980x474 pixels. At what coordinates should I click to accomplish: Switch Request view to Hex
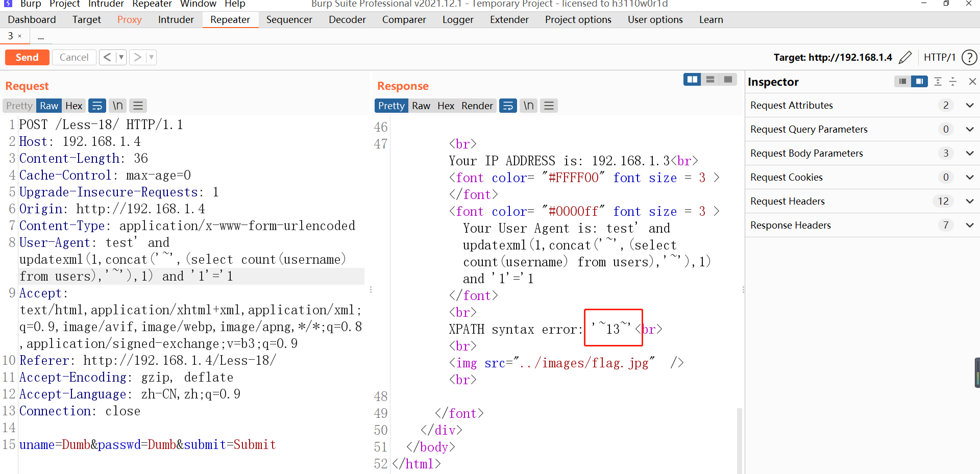(x=73, y=106)
